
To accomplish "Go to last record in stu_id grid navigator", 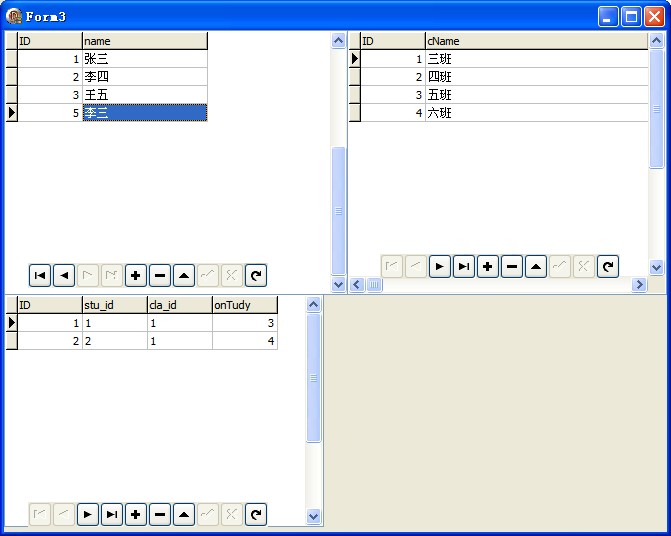I will pyautogui.click(x=112, y=514).
